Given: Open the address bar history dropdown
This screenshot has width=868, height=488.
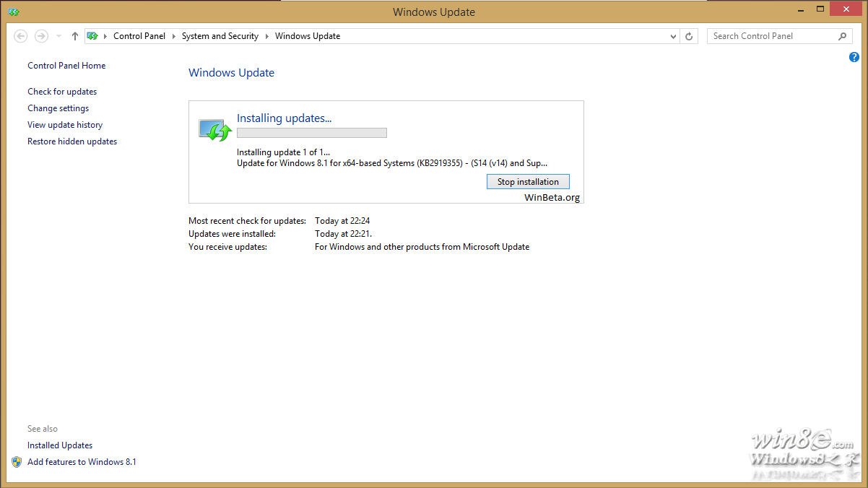Looking at the screenshot, I should point(673,36).
